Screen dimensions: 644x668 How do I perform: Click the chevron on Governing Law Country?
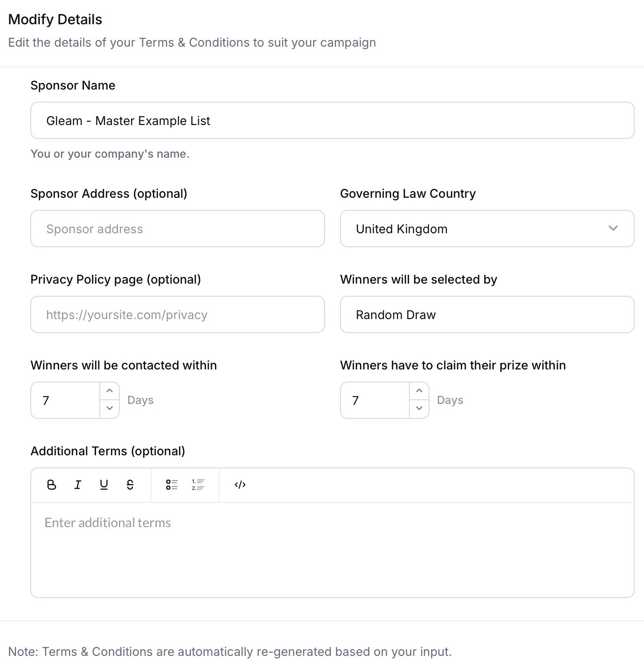[x=614, y=229]
